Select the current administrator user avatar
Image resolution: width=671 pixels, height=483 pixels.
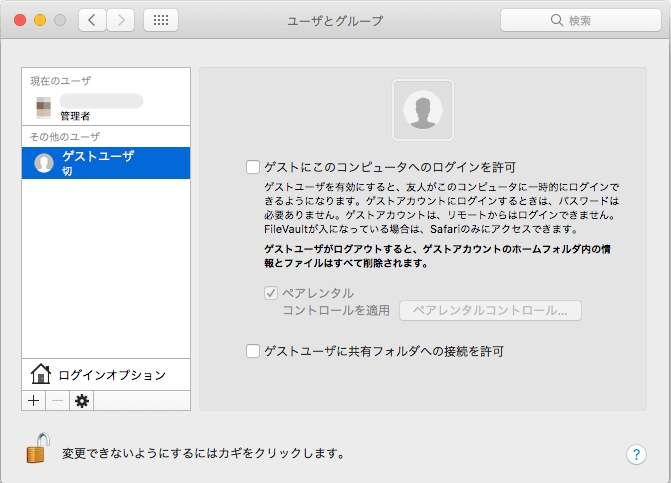[x=44, y=107]
